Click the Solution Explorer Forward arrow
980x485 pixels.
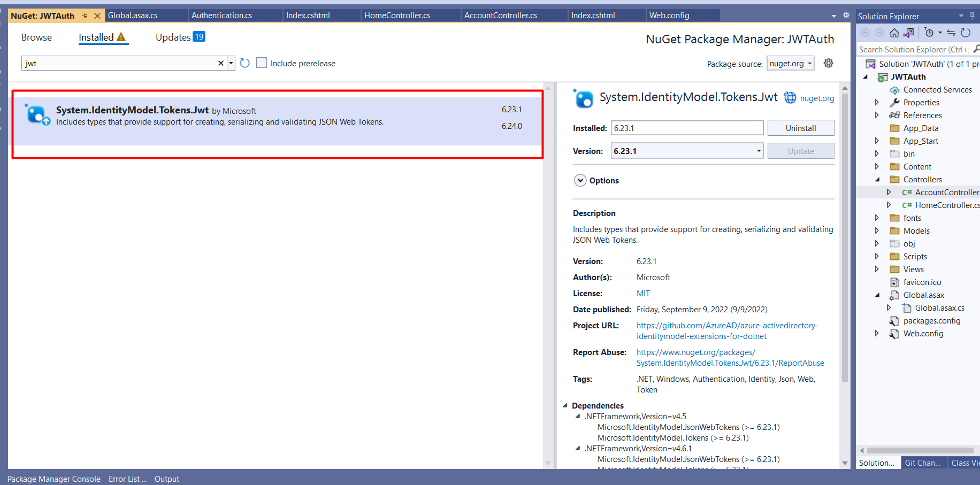879,33
